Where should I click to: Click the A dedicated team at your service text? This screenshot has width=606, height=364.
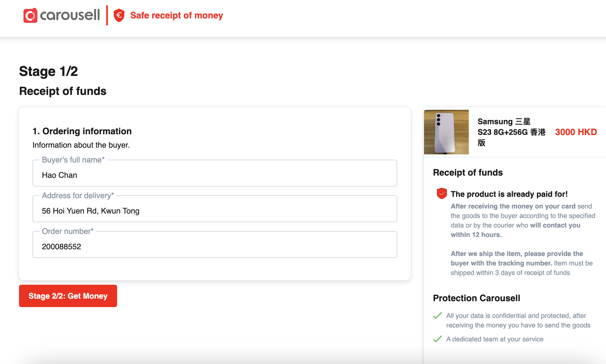[495, 339]
